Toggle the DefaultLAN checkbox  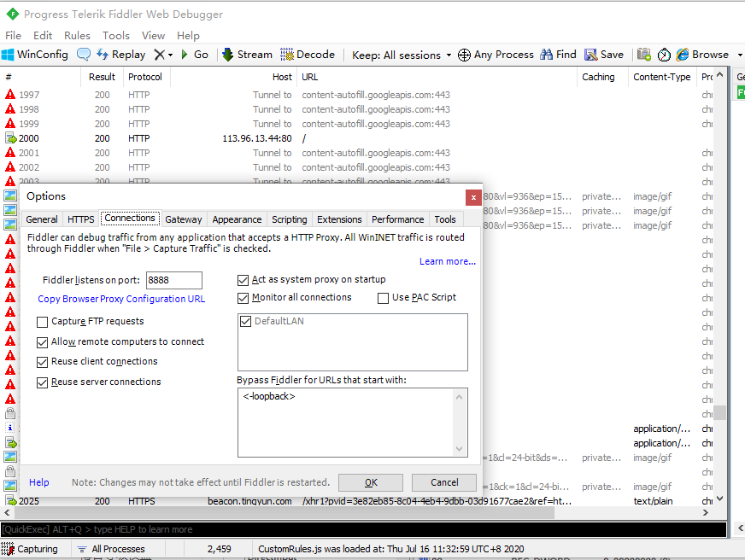[x=246, y=321]
